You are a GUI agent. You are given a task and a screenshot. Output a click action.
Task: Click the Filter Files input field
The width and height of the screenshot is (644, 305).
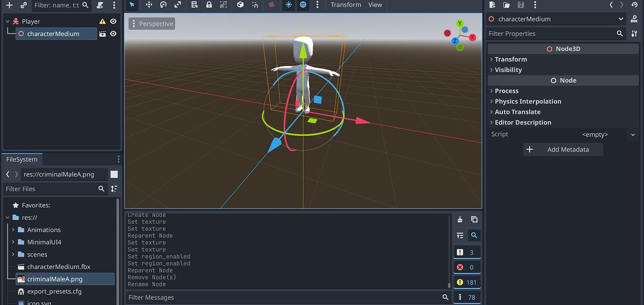click(55, 189)
